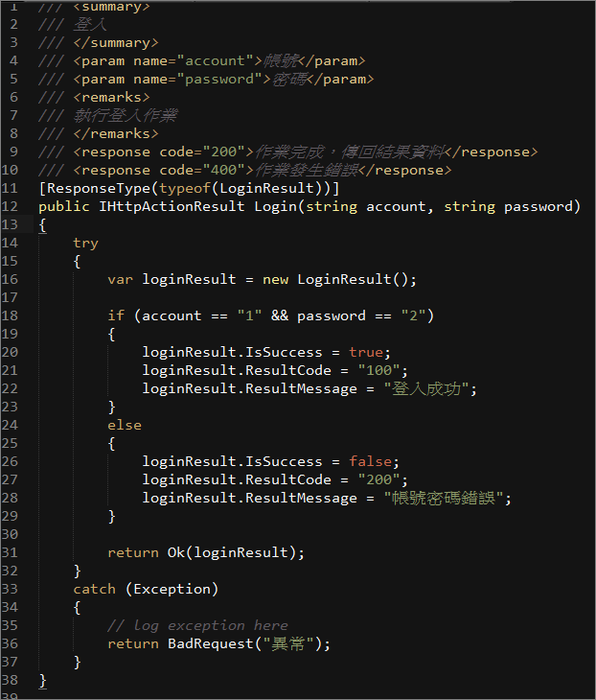Click "typeof" keyword on line 11
This screenshot has width=596, height=700.
tap(185, 189)
